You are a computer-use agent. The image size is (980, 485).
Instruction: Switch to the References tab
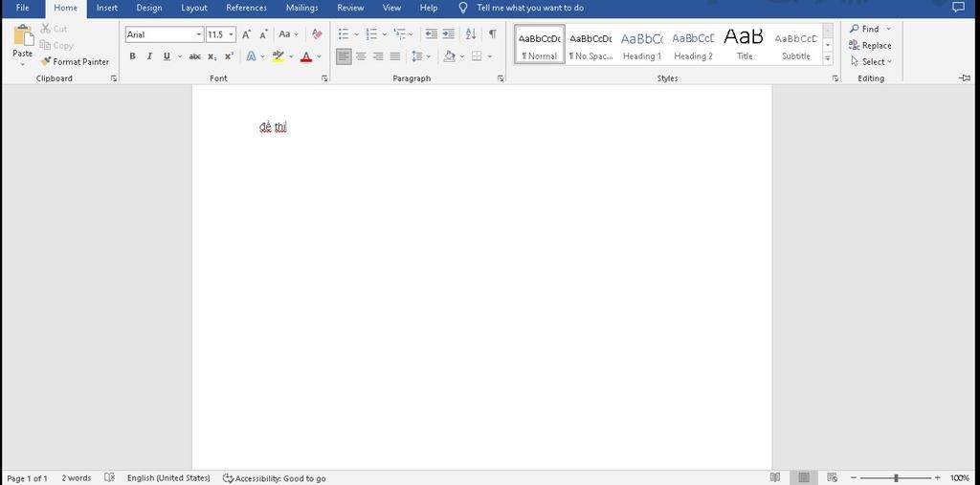click(x=246, y=8)
